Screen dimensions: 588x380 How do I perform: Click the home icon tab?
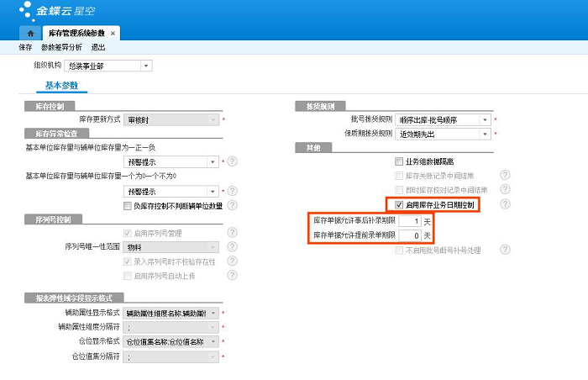(x=30, y=33)
